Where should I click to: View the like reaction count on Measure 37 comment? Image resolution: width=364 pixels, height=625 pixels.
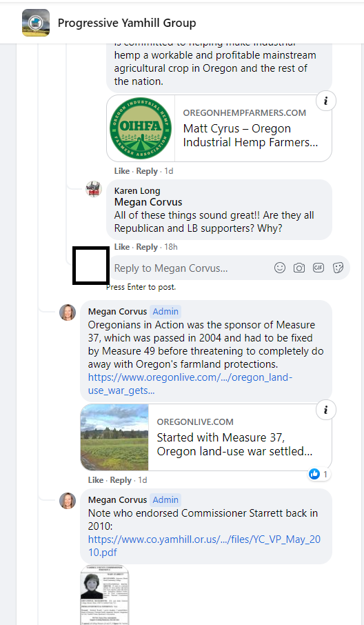click(319, 474)
